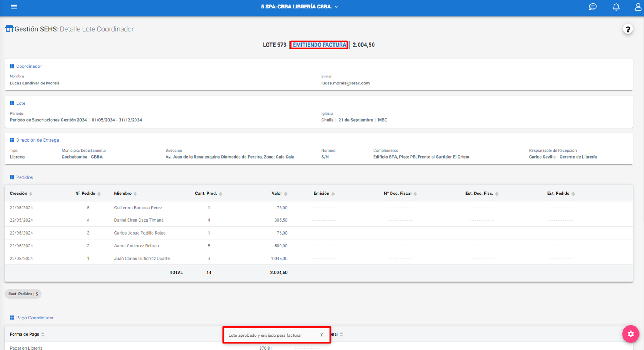Screen dimensions: 644x350
Task: Click the Dirección de Entrega grid icon
Action: click(12, 140)
